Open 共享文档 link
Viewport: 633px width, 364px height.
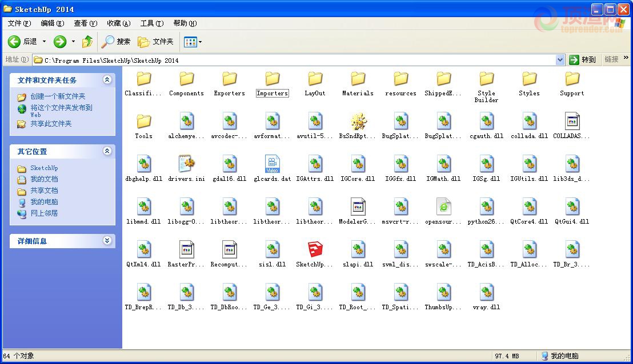44,190
